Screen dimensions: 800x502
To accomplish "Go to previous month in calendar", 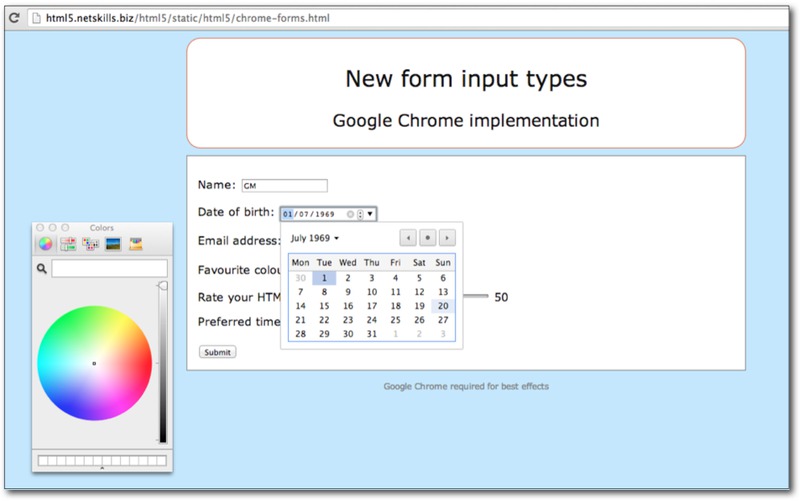I will tap(408, 238).
